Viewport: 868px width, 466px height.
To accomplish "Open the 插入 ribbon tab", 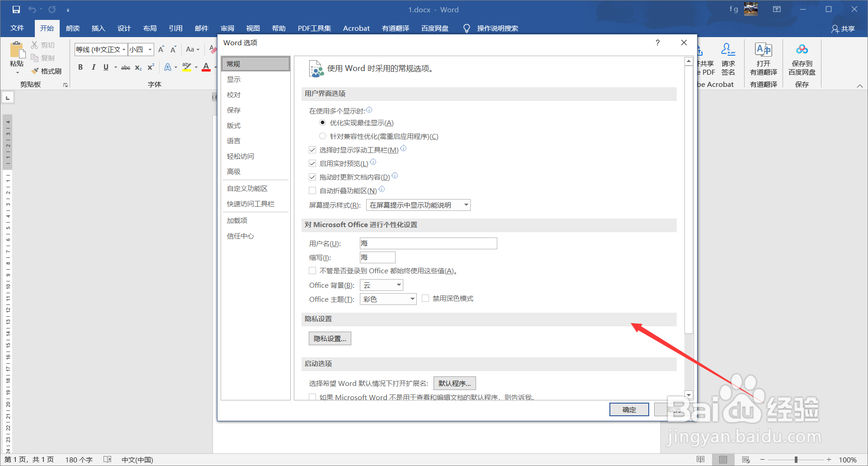I will coord(98,28).
